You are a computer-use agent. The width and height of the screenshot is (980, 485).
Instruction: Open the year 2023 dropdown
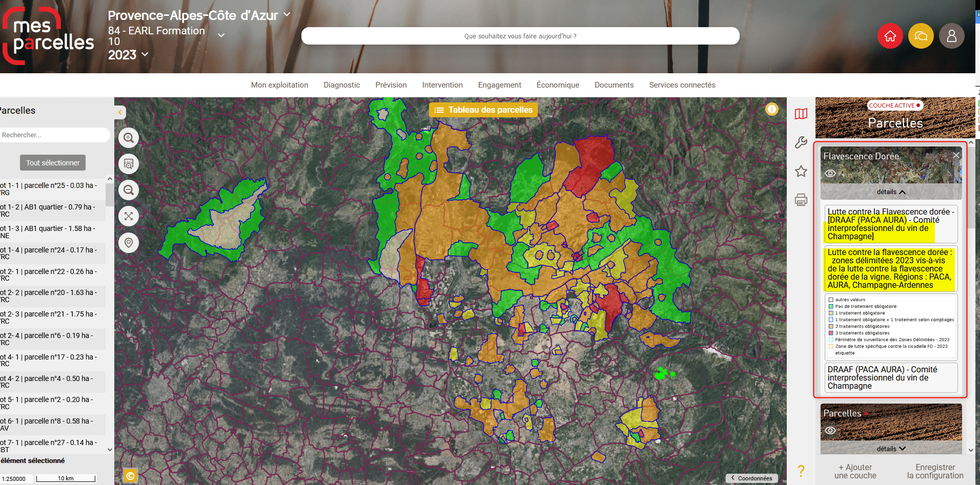coord(128,55)
